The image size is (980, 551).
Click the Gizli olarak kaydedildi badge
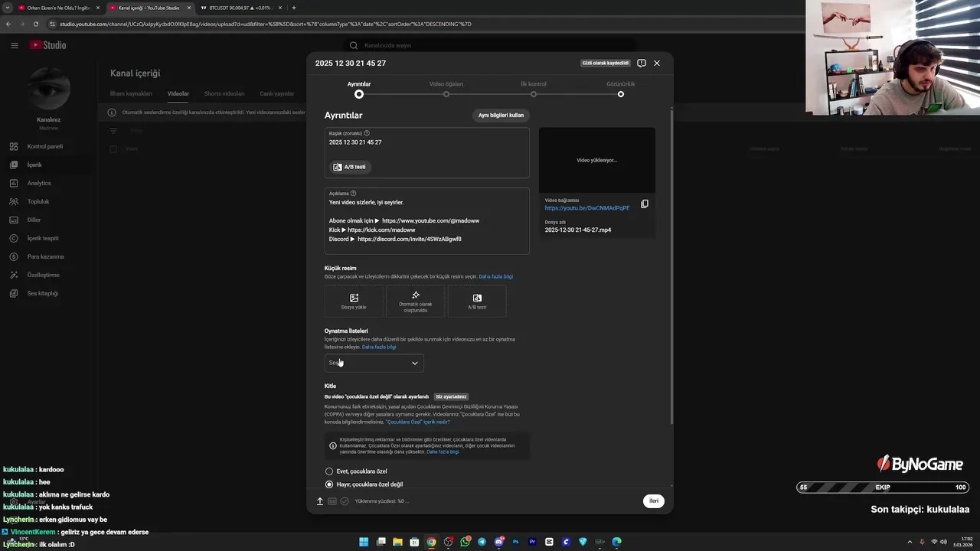pos(606,63)
